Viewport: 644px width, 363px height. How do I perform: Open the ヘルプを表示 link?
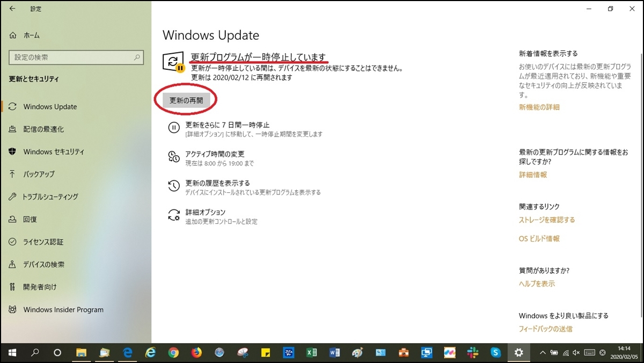coord(537,284)
